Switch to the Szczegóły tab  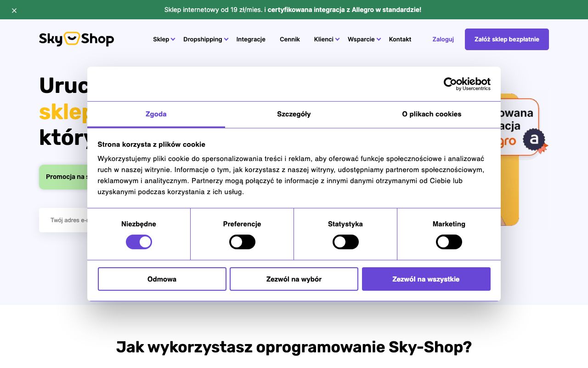pos(294,114)
